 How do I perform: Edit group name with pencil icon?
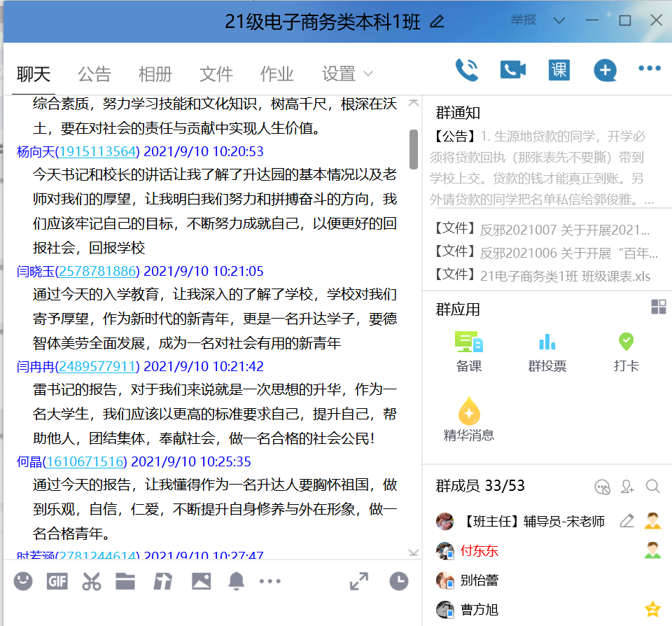click(437, 22)
